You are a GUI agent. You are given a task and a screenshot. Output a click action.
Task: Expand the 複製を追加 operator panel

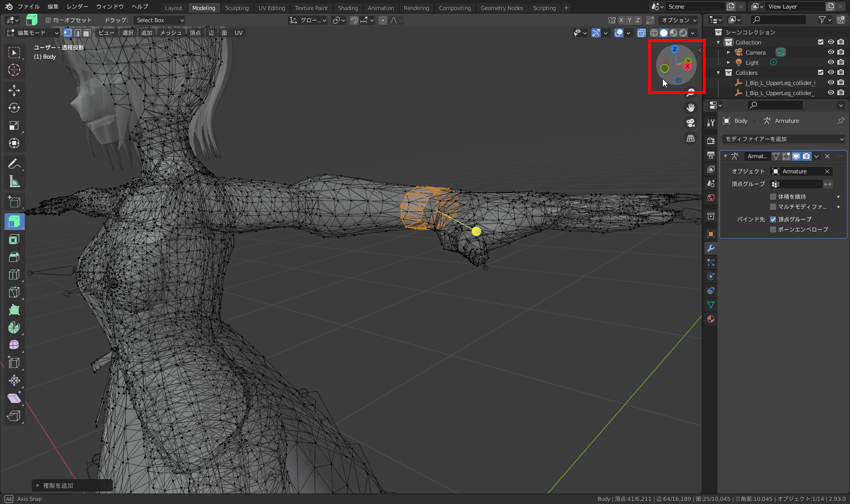(38, 485)
